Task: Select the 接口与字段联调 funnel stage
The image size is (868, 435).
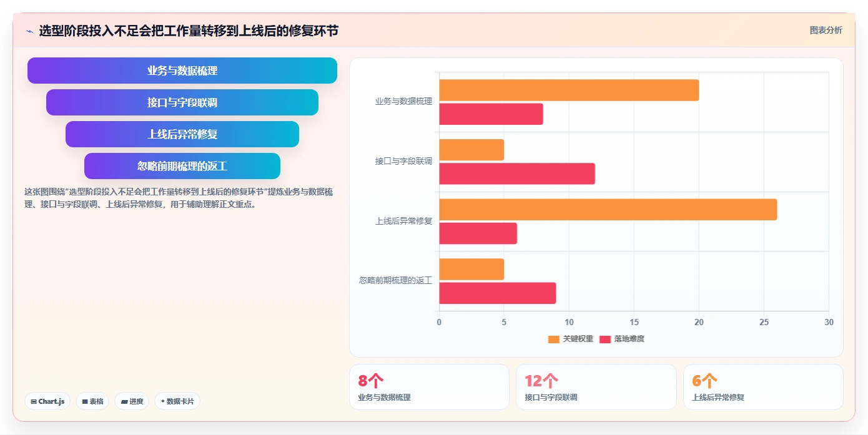Action: click(182, 102)
